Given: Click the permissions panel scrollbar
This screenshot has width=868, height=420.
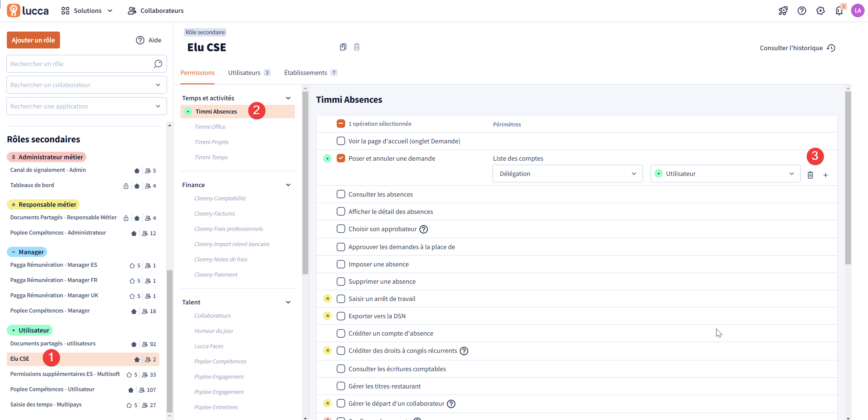Looking at the screenshot, I should coord(848,178).
